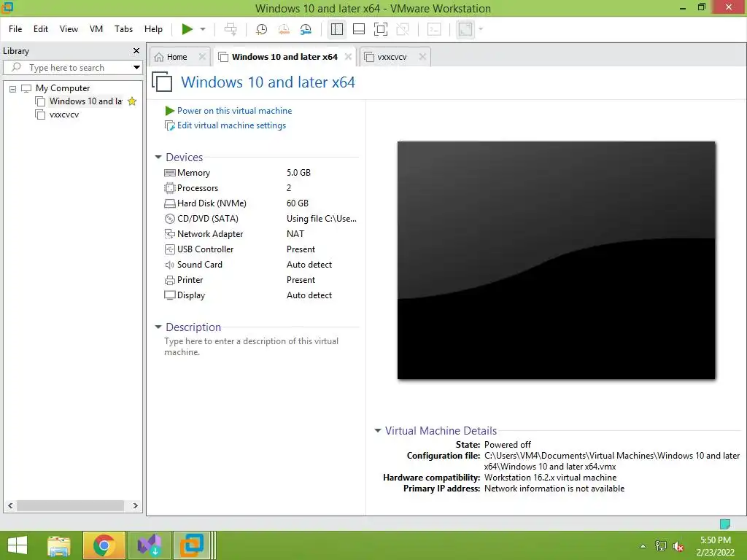This screenshot has height=560, width=747.
Task: Click the Network Adapter device icon
Action: tap(169, 234)
